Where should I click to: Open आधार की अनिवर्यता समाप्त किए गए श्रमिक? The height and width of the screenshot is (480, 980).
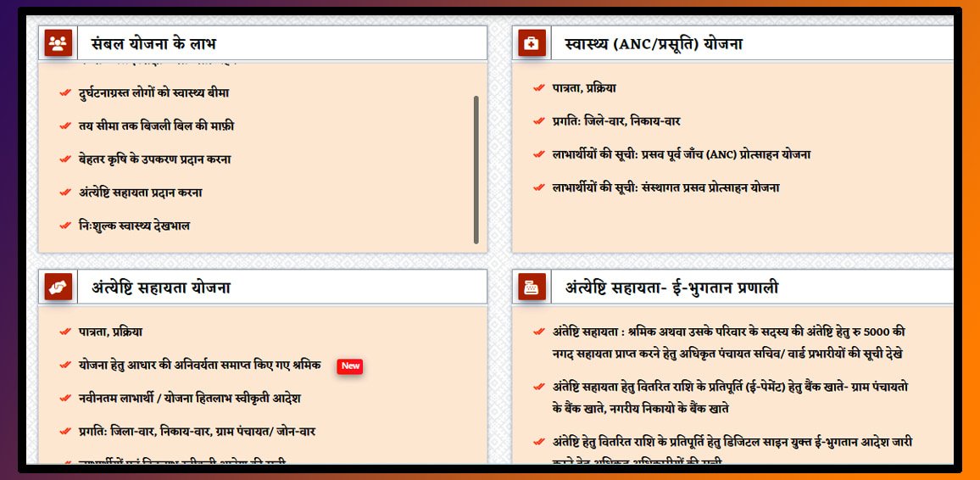point(200,365)
